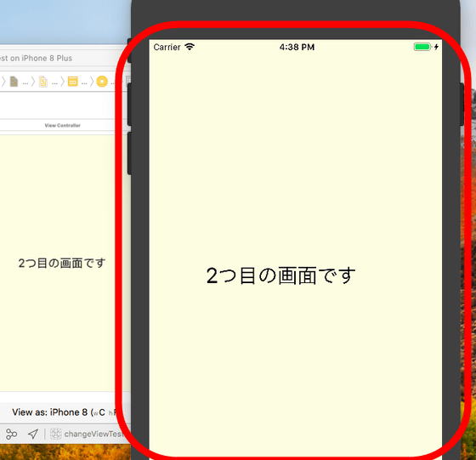Viewport: 476px width, 460px height.
Task: Click the Simulate Location arrow icon
Action: [x=33, y=434]
